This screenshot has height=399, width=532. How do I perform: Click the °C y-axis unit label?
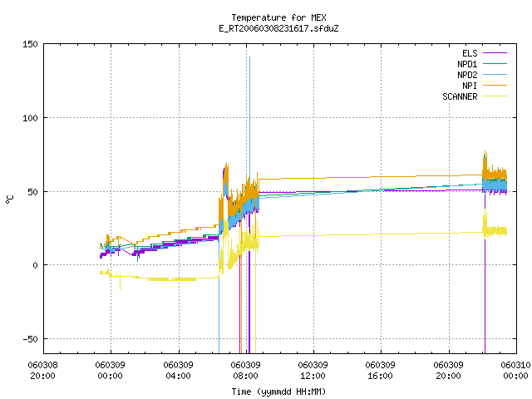(x=10, y=199)
